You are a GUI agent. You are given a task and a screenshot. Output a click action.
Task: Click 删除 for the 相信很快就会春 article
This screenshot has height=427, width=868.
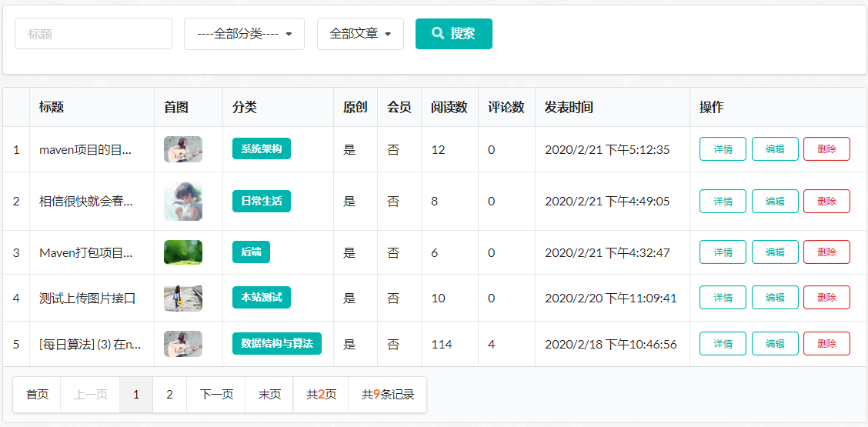point(826,201)
